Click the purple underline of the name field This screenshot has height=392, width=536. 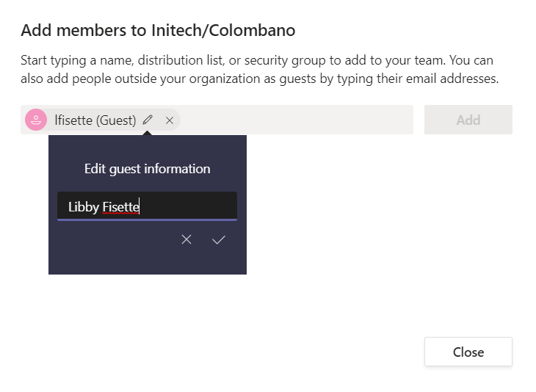click(x=147, y=219)
